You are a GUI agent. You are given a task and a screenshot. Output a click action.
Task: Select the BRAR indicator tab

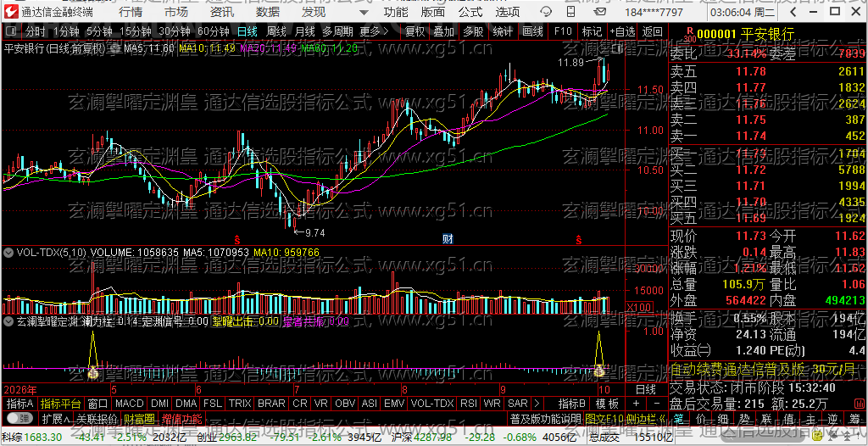click(x=271, y=404)
